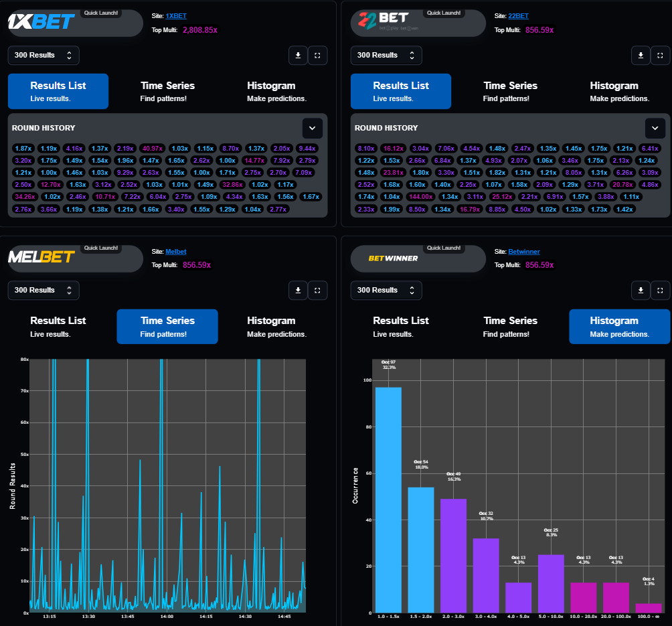Select Results List tab in Betwinner panel
The height and width of the screenshot is (626, 672).
pos(401,327)
